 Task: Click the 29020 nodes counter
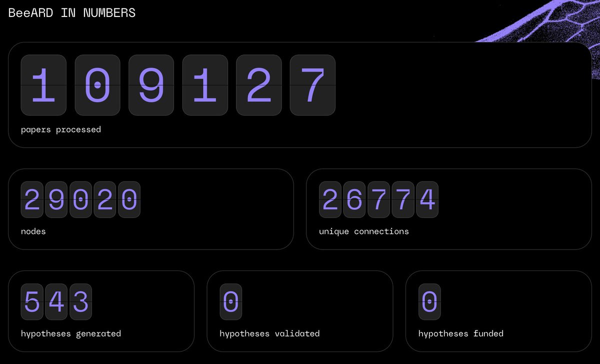80,199
